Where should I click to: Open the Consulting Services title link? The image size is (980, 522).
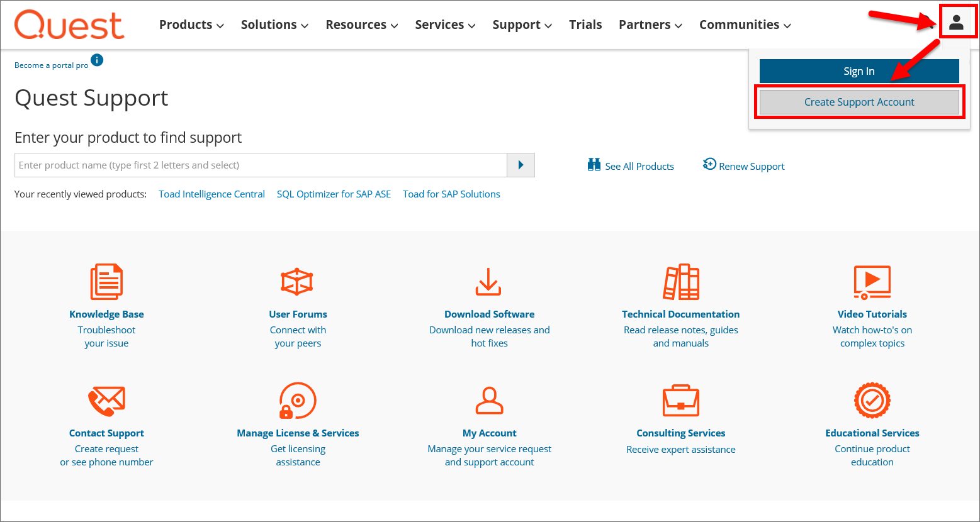point(680,433)
